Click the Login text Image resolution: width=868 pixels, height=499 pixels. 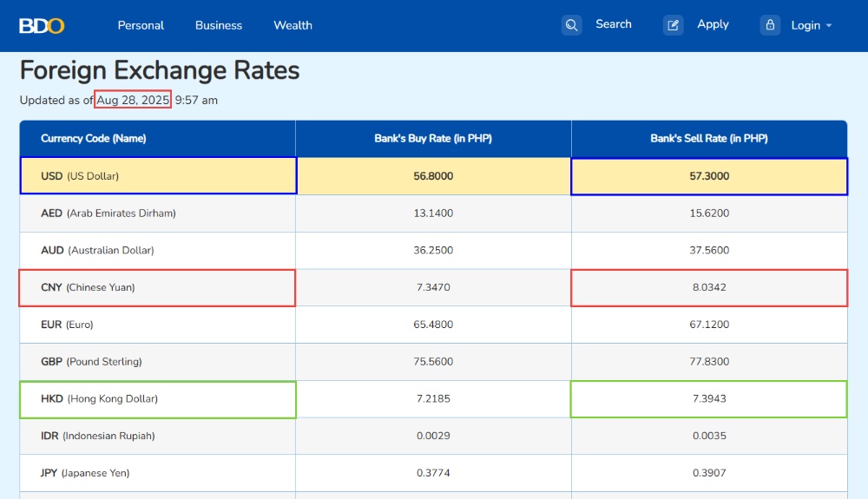[x=806, y=25]
